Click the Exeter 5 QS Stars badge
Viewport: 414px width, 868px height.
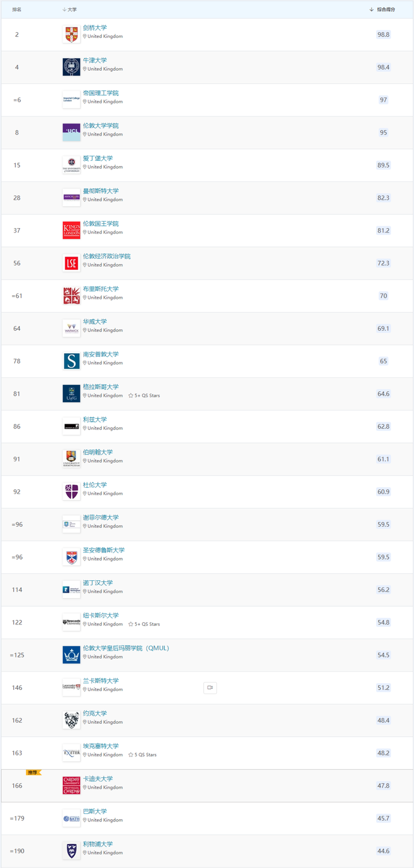pos(143,755)
